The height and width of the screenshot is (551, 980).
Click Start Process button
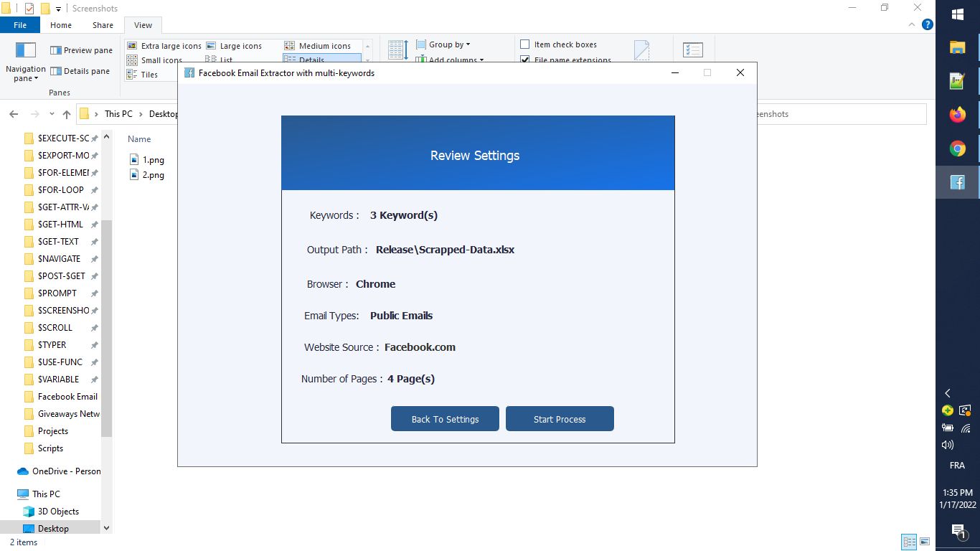tap(560, 419)
